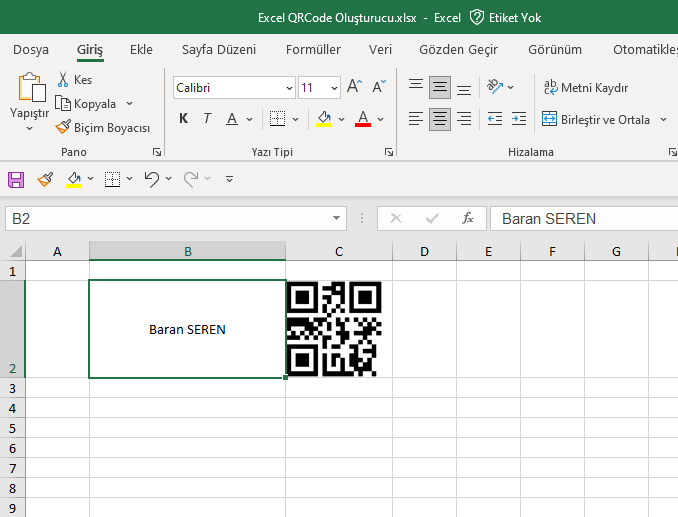Click the quick access format painter brush
Image resolution: width=678 pixels, height=517 pixels.
45,179
